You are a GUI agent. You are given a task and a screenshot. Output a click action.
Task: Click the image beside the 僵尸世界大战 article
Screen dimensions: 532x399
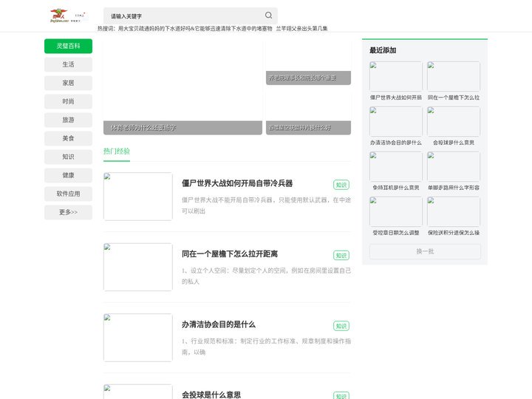point(137,197)
